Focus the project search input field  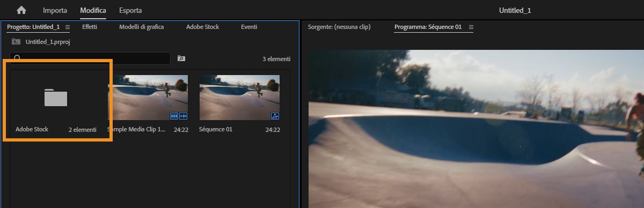[x=90, y=58]
